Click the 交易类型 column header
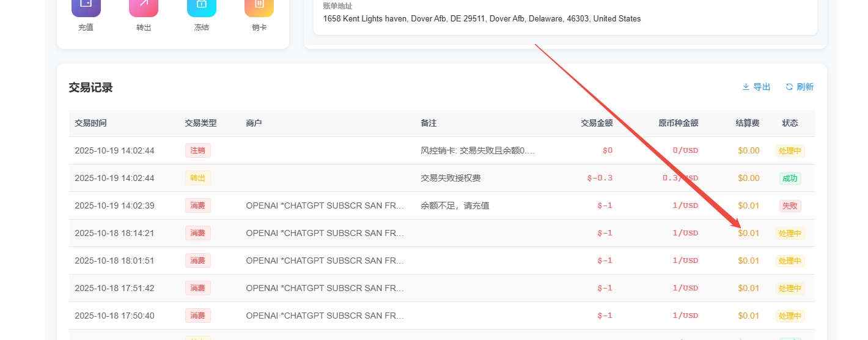The image size is (868, 340). 200,123
